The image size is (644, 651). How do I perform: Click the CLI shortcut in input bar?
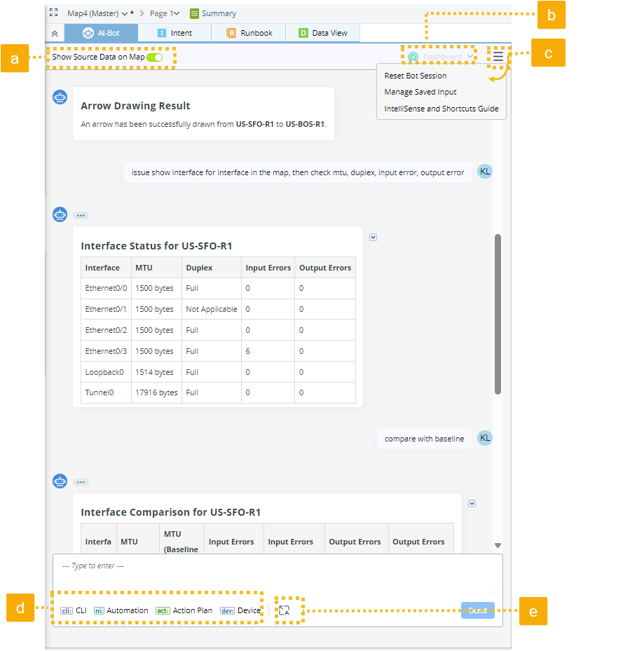(74, 610)
